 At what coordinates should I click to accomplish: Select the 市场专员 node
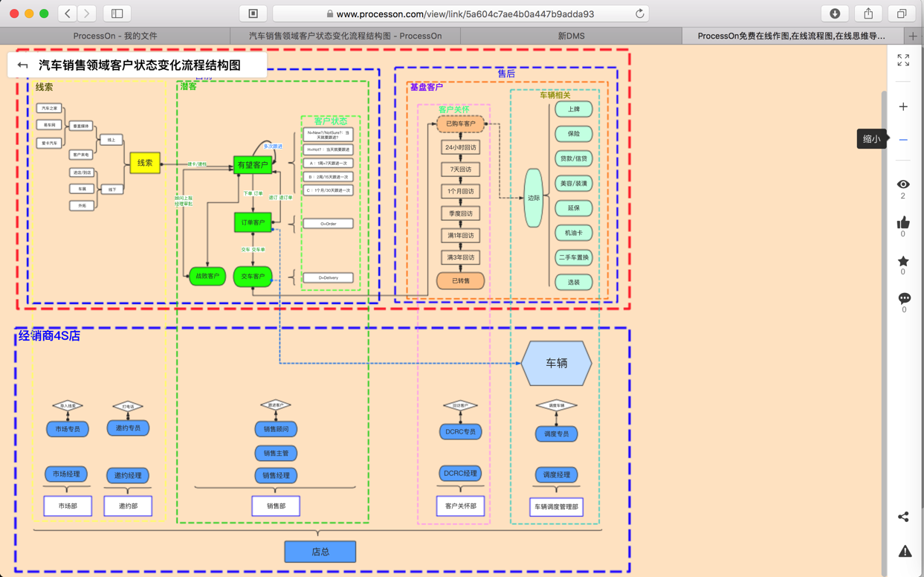tap(68, 429)
